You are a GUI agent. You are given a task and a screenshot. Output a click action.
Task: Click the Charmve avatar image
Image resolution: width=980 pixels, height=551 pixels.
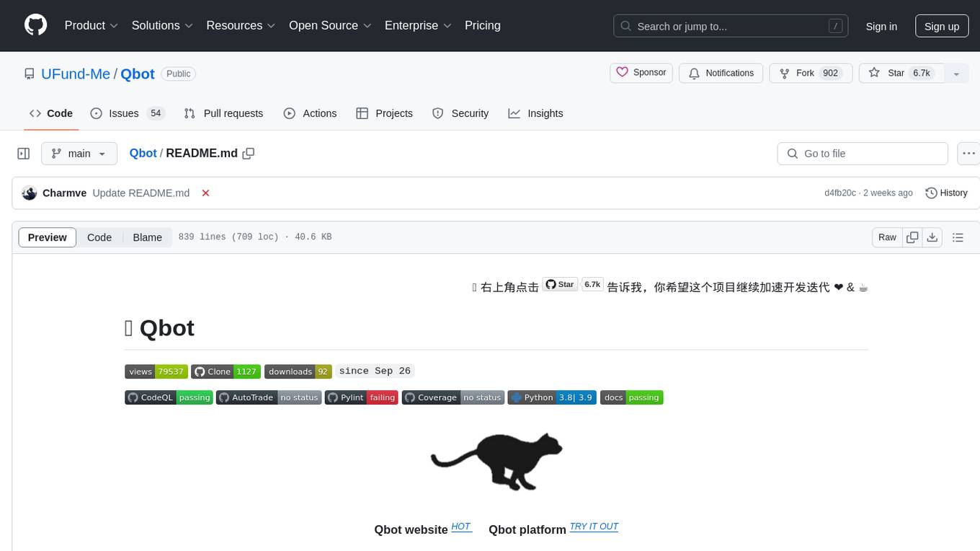point(30,193)
